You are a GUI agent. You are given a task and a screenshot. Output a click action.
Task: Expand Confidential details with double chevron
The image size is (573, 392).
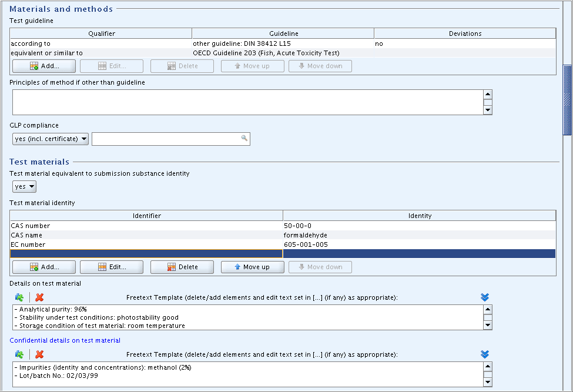485,354
